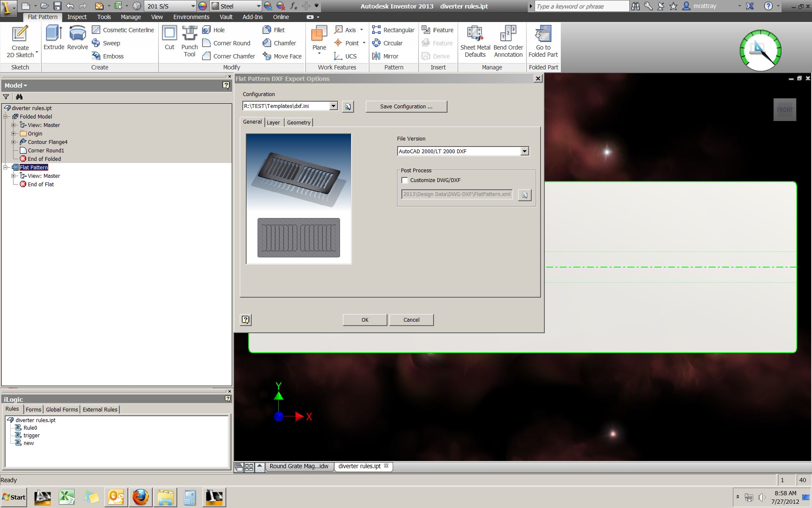Browse for FlatPattern.xml post process file
This screenshot has width=812, height=508.
coord(524,195)
